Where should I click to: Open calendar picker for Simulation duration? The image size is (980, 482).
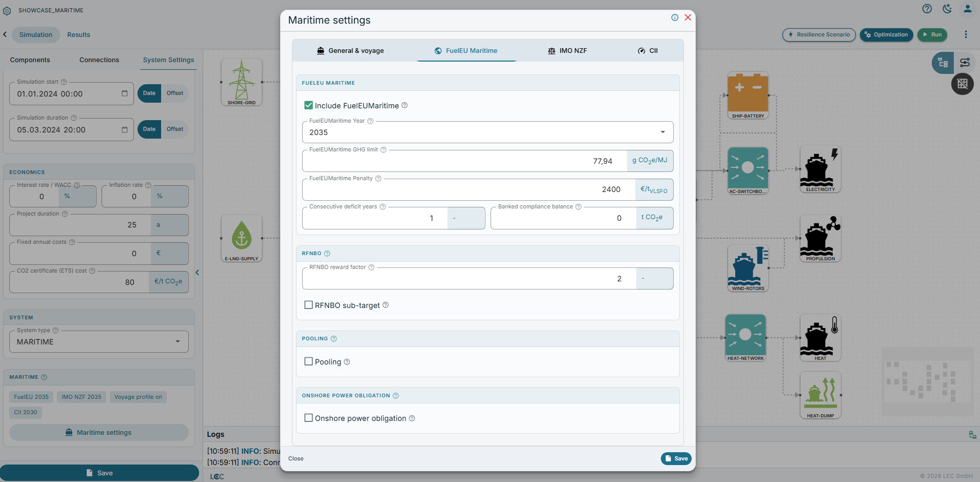pyautogui.click(x=124, y=130)
